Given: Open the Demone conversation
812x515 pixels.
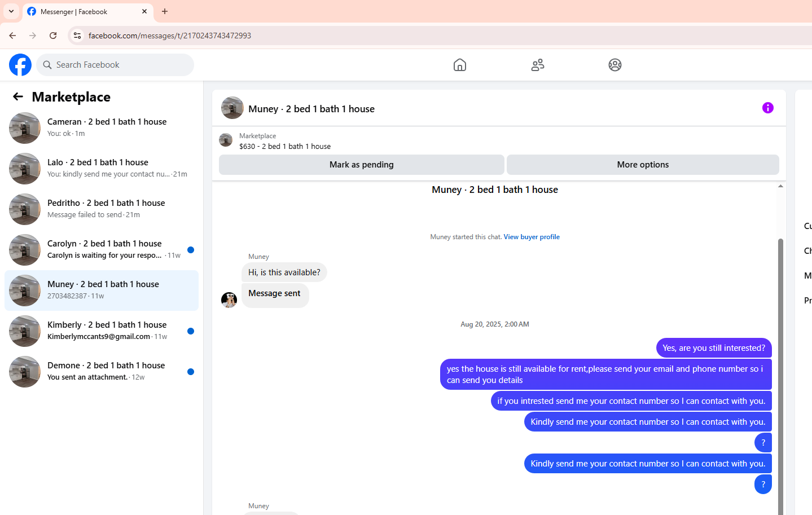Looking at the screenshot, I should 102,372.
